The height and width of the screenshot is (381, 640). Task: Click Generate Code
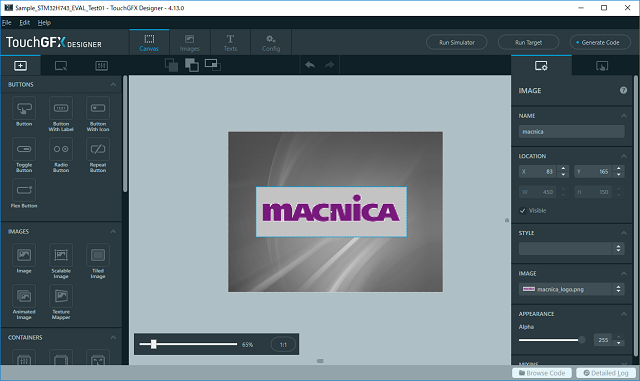[x=600, y=42]
